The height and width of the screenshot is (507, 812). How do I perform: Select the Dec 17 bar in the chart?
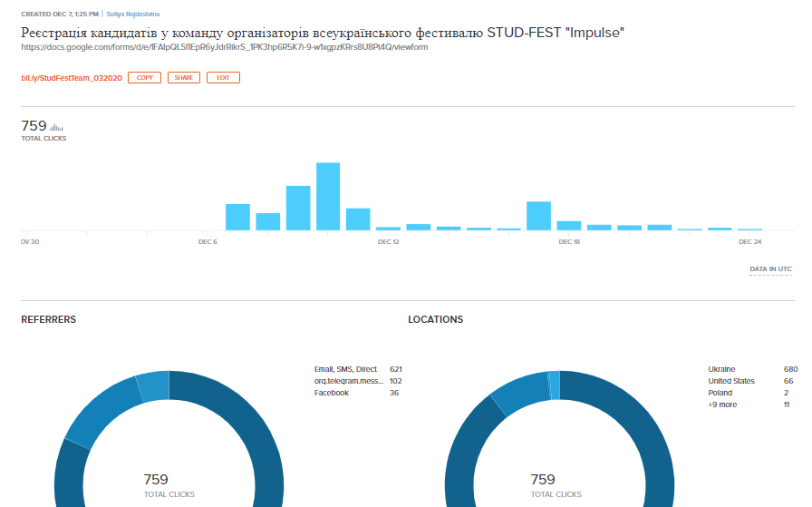pyautogui.click(x=538, y=216)
